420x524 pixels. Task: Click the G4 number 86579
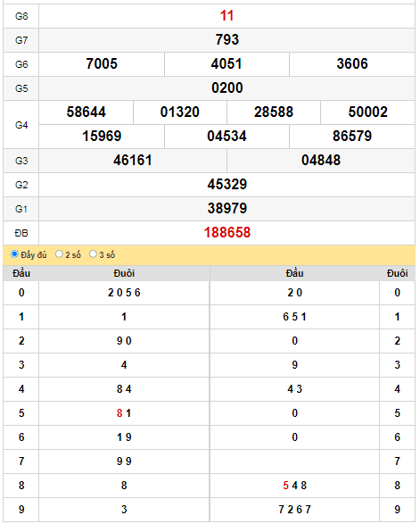click(x=352, y=136)
